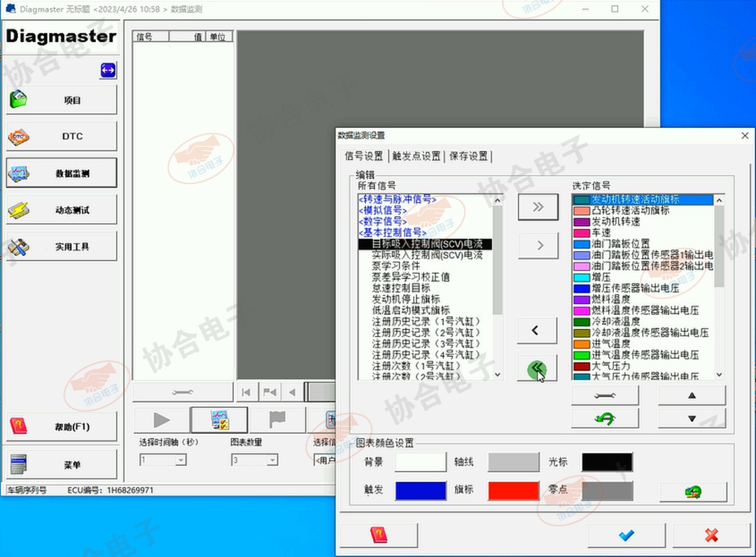Switch to the 信号设置 tab
756x557 pixels.
(x=363, y=156)
